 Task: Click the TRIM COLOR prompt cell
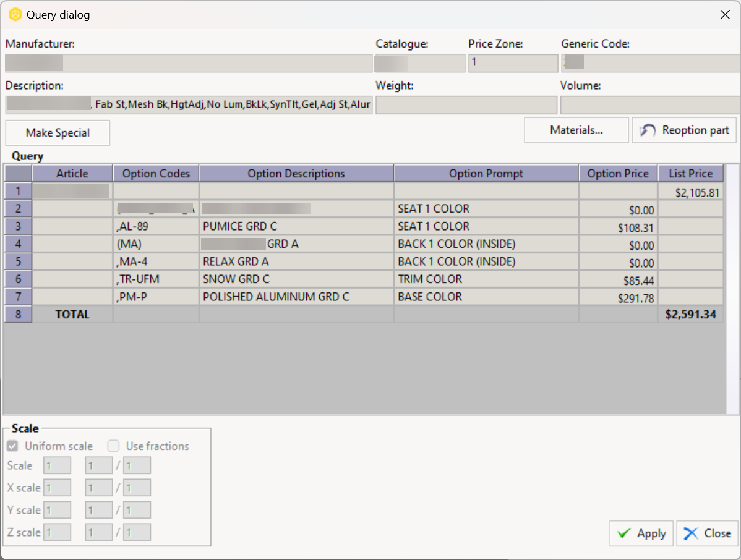486,279
